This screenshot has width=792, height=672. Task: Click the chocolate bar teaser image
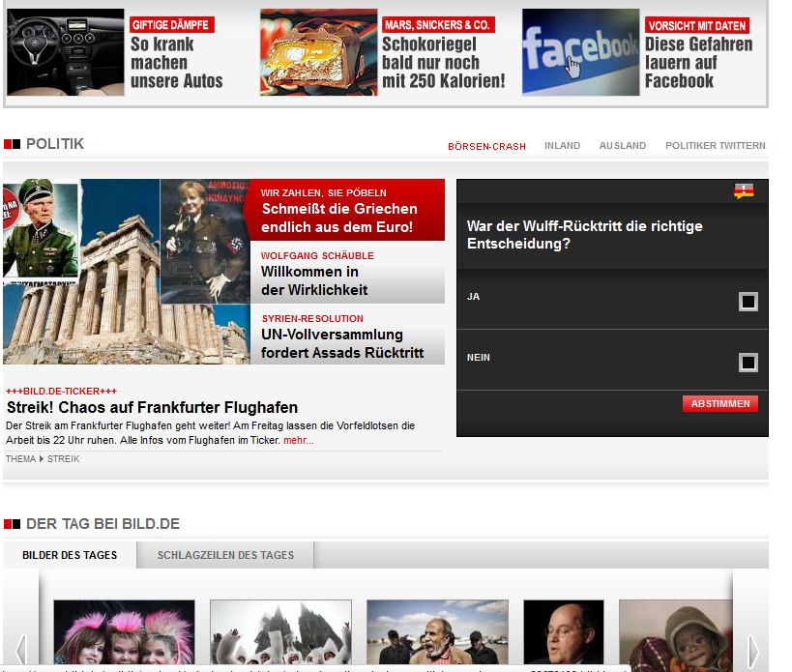tap(316, 51)
